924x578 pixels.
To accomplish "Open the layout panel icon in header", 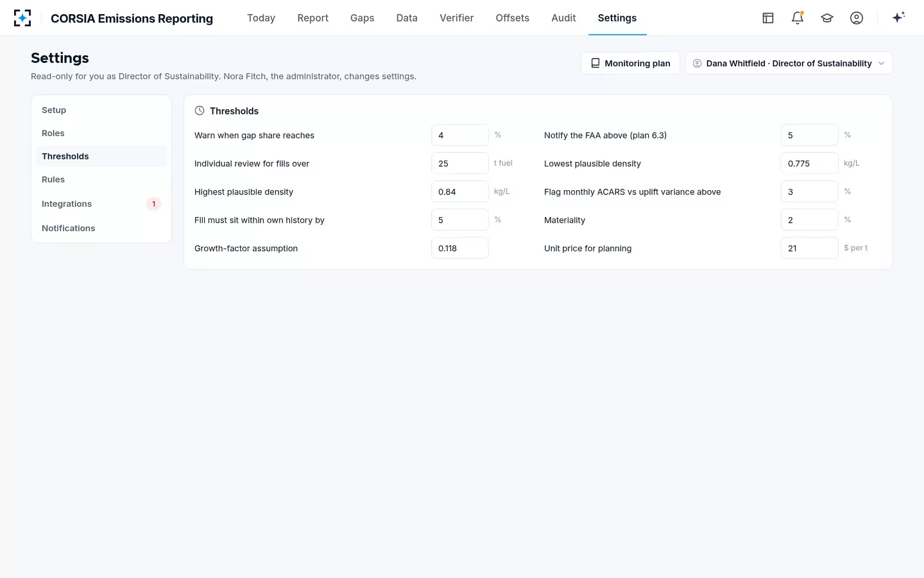I will (768, 18).
